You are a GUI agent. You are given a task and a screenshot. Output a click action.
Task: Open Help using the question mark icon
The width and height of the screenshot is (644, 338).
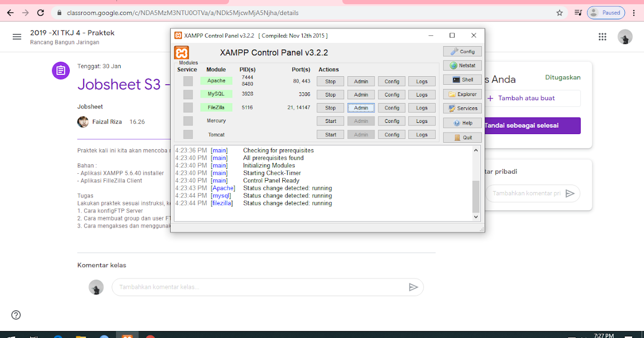(462, 122)
